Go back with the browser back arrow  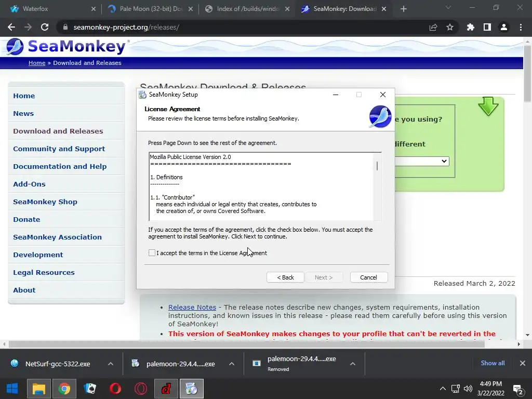pos(11,27)
